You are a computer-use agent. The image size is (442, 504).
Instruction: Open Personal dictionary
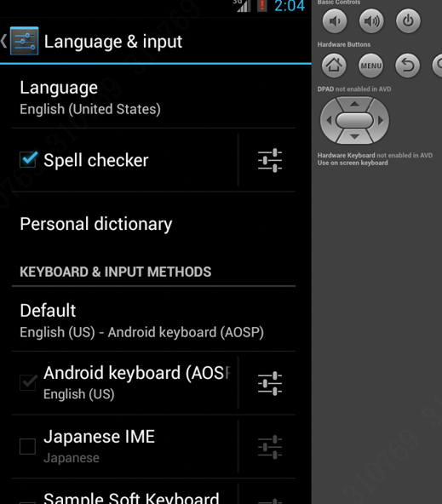(x=153, y=224)
